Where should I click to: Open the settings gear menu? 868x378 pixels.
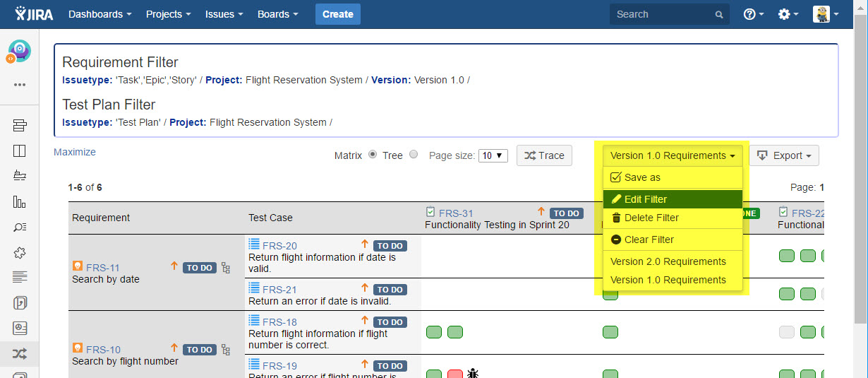788,14
